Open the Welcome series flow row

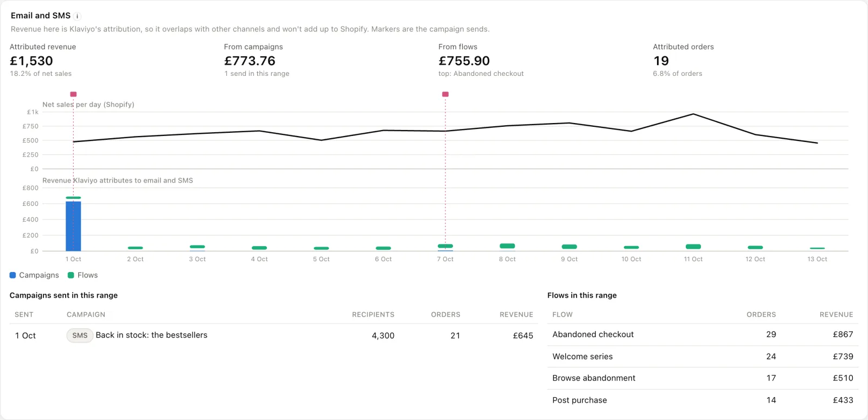click(703, 357)
